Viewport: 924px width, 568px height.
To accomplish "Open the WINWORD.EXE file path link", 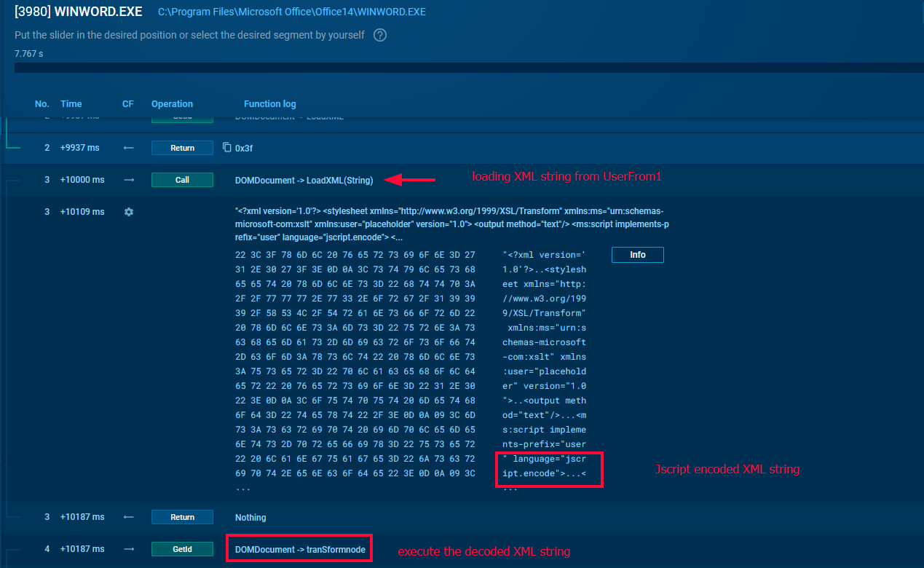I will [291, 12].
